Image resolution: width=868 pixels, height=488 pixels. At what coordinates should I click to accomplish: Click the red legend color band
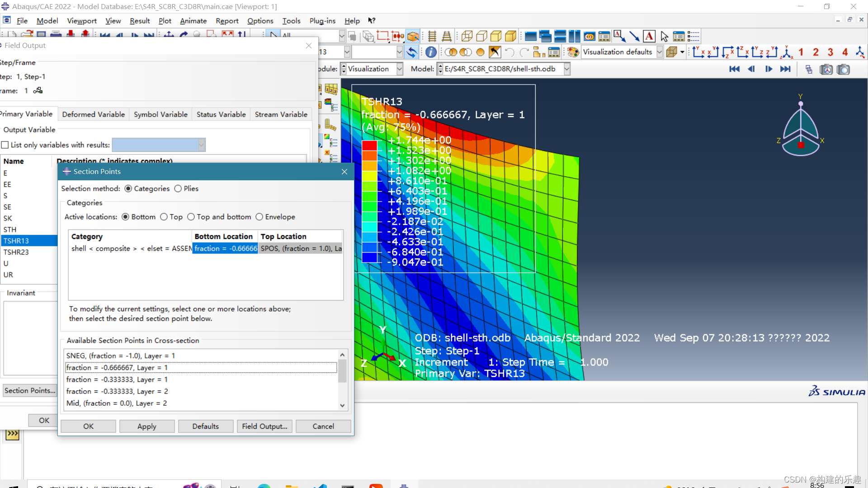click(369, 145)
